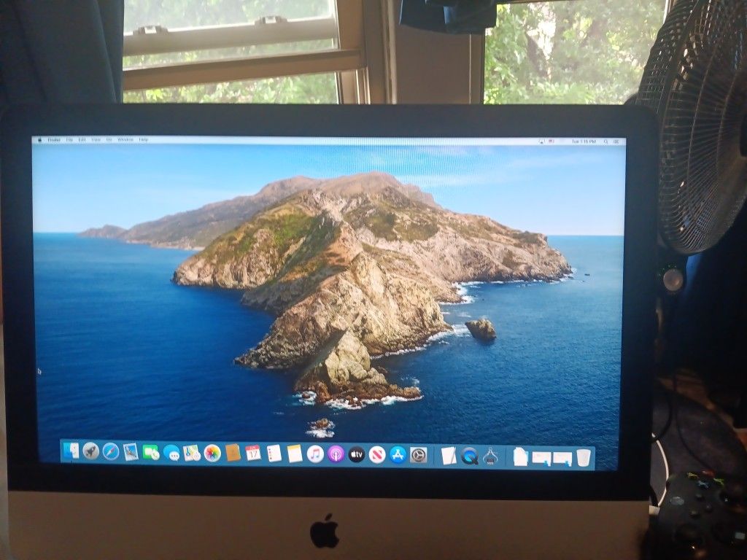Viewport: 747px width, 560px height.
Task: Open Calendar icon showing 17
Action: click(253, 453)
